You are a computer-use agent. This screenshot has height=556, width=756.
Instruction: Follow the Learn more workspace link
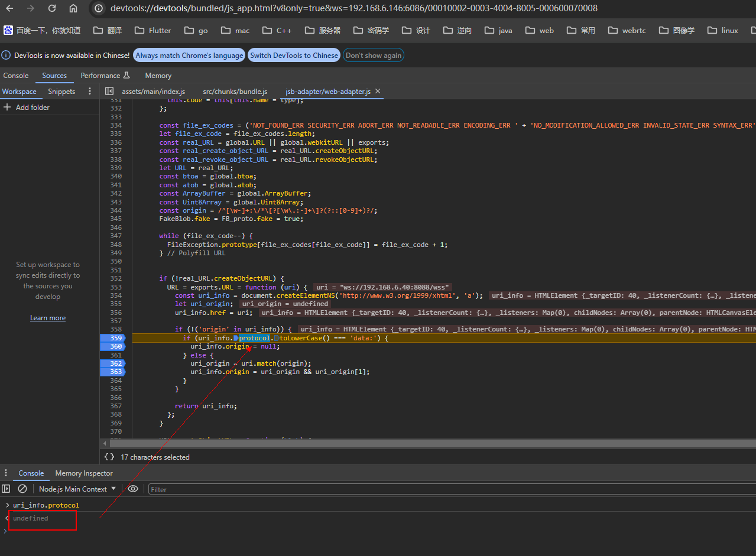tap(48, 318)
